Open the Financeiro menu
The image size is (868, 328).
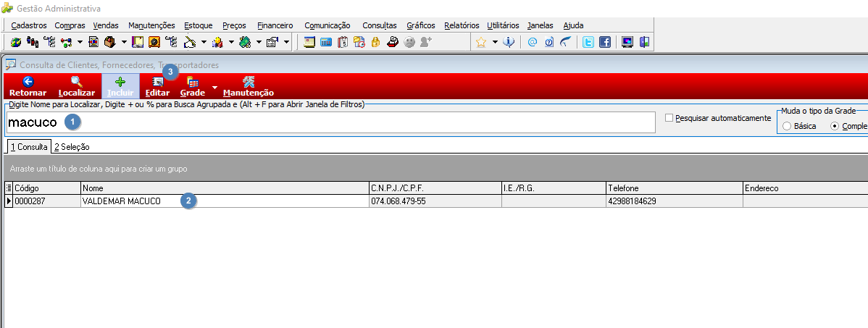275,25
